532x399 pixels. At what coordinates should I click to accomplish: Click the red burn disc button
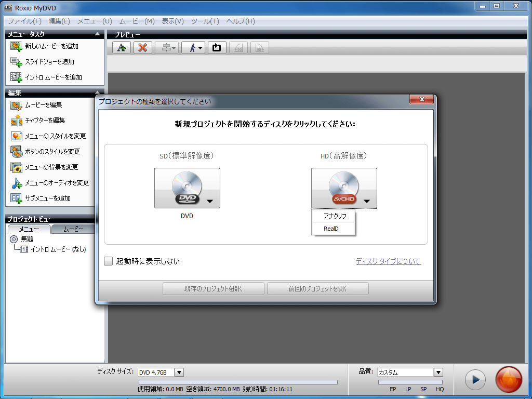[x=509, y=379]
